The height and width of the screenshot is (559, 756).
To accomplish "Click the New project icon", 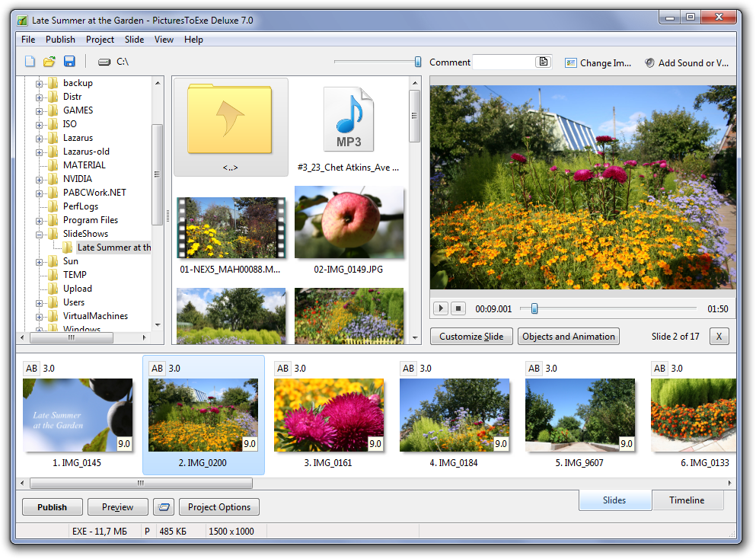I will point(30,61).
